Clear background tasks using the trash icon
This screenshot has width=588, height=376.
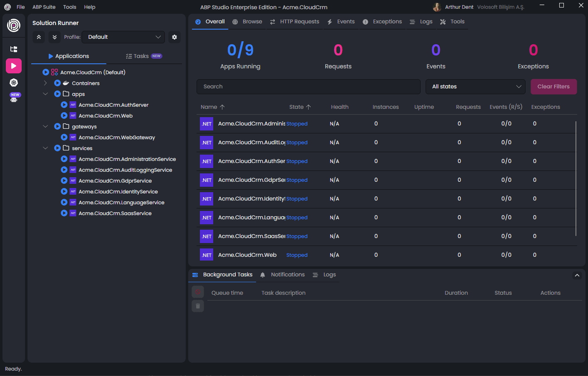tap(197, 306)
